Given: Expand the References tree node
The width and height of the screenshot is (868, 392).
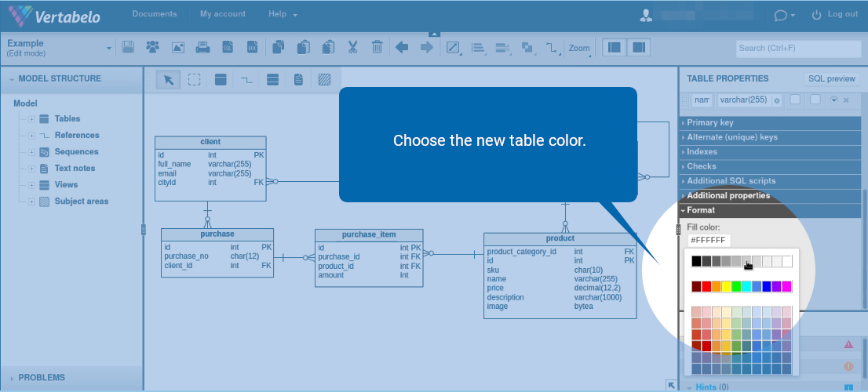Looking at the screenshot, I should click(31, 136).
